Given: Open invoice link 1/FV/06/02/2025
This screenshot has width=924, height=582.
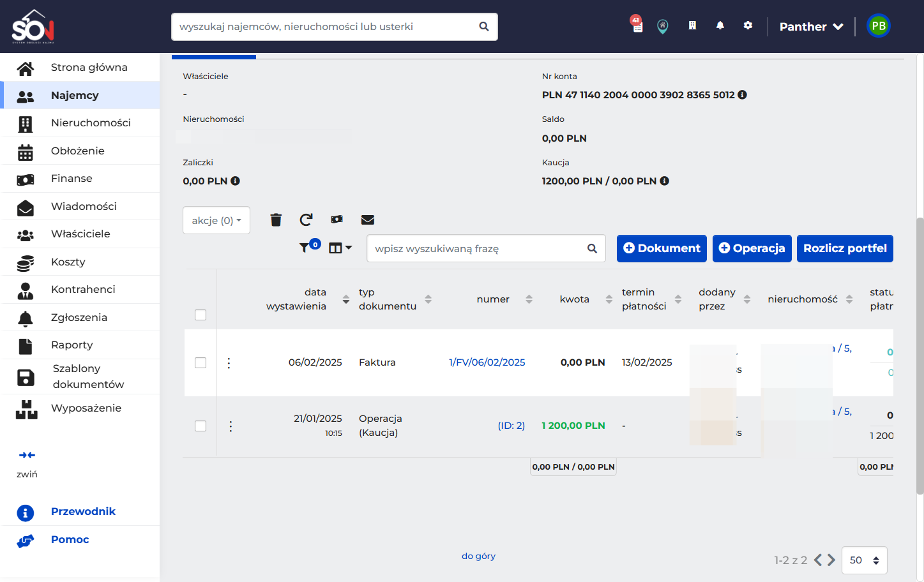Looking at the screenshot, I should point(487,362).
